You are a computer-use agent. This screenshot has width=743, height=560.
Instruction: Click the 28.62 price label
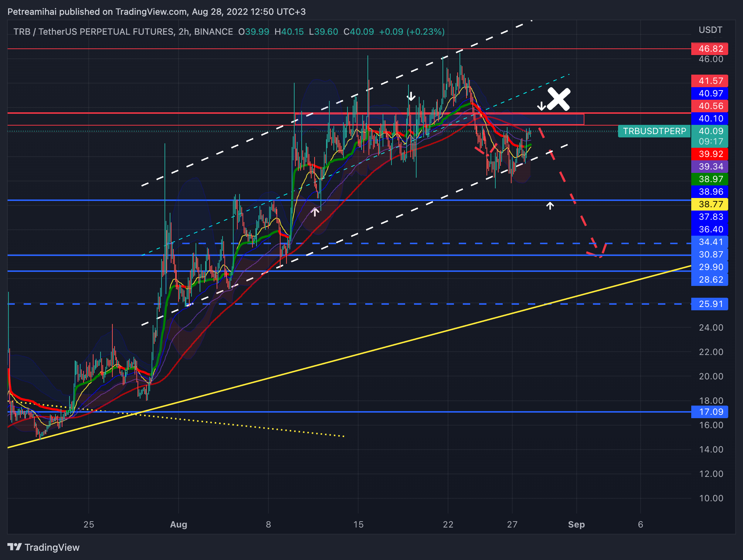[710, 280]
